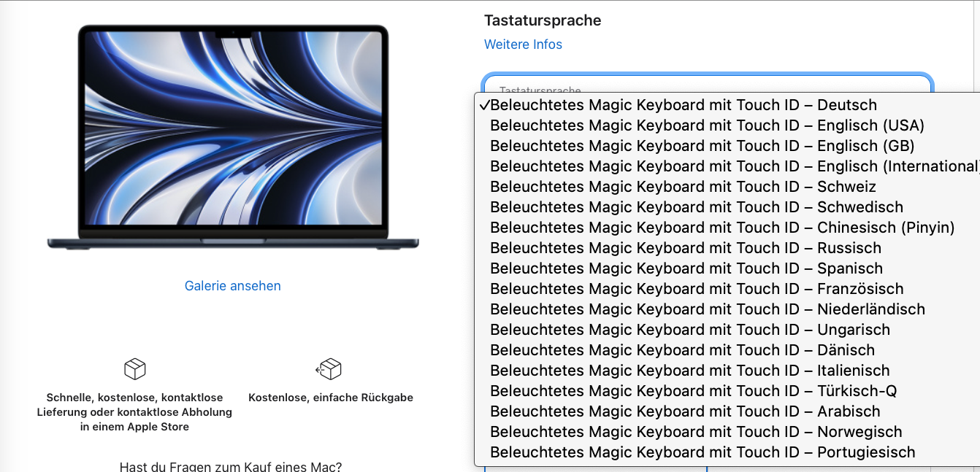Click the Tastatursprache dropdown field
The width and height of the screenshot is (980, 472).
tap(708, 83)
